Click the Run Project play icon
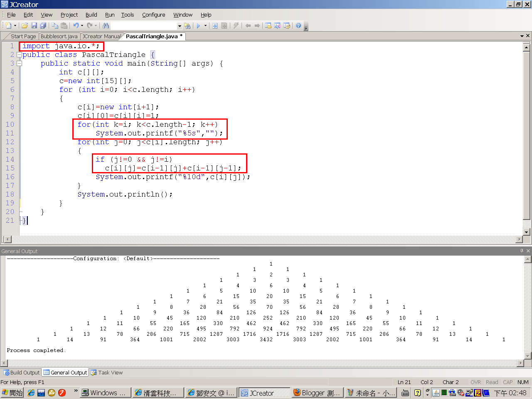This screenshot has height=399, width=532. click(x=199, y=26)
